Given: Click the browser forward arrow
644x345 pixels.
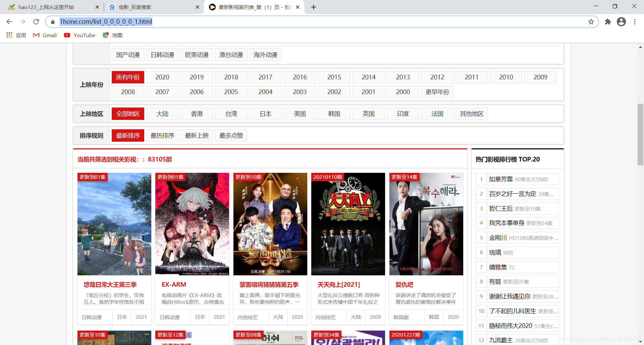Looking at the screenshot, I should coord(22,22).
